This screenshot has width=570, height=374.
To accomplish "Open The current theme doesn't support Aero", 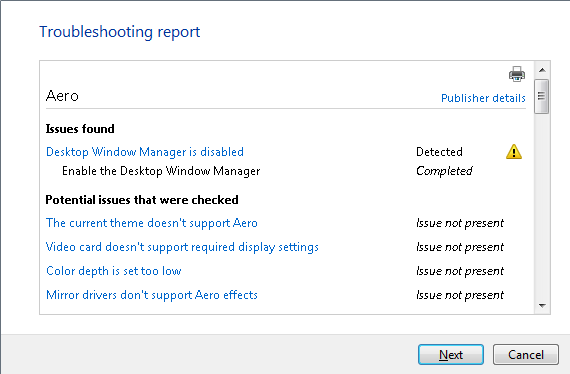I will [152, 223].
